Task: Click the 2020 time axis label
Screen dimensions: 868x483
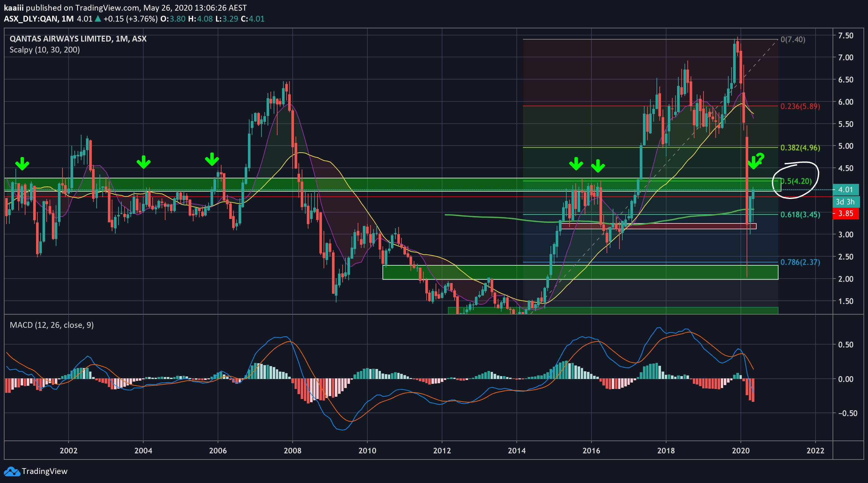Action: (x=741, y=451)
